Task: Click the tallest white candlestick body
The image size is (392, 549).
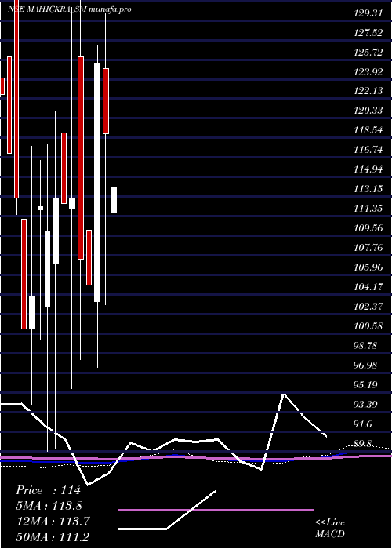Action: click(97, 182)
